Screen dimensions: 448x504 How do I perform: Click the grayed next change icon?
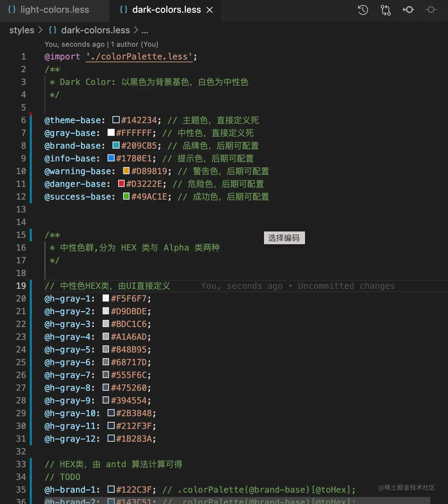[431, 10]
